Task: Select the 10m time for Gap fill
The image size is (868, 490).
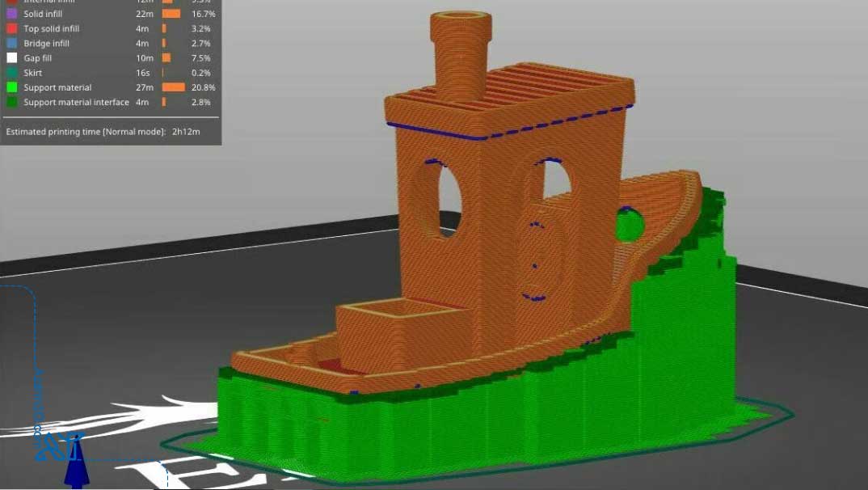Action: point(145,58)
